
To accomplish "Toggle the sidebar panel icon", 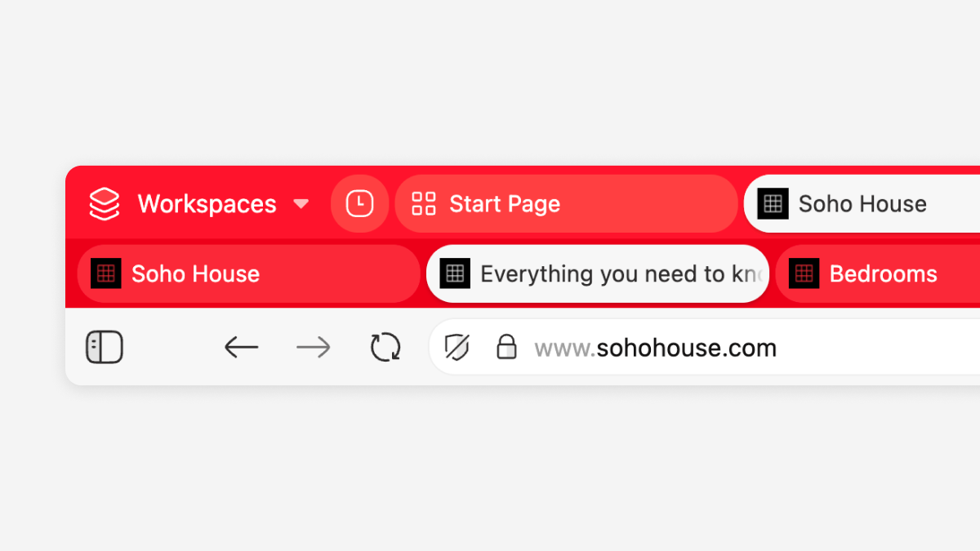I will click(105, 348).
